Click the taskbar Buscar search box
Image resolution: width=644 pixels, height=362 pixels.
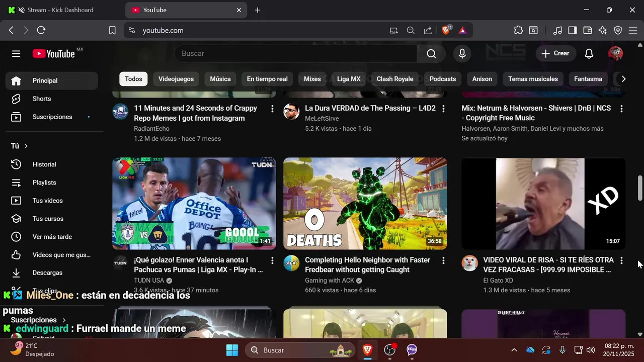click(x=300, y=350)
